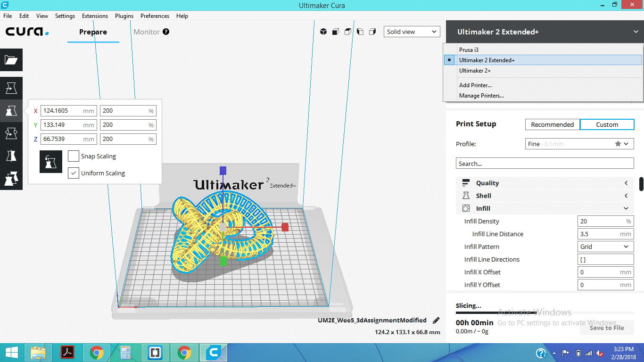The image size is (644, 362).
Task: Click the Z dimension mm field
Action: click(x=69, y=139)
